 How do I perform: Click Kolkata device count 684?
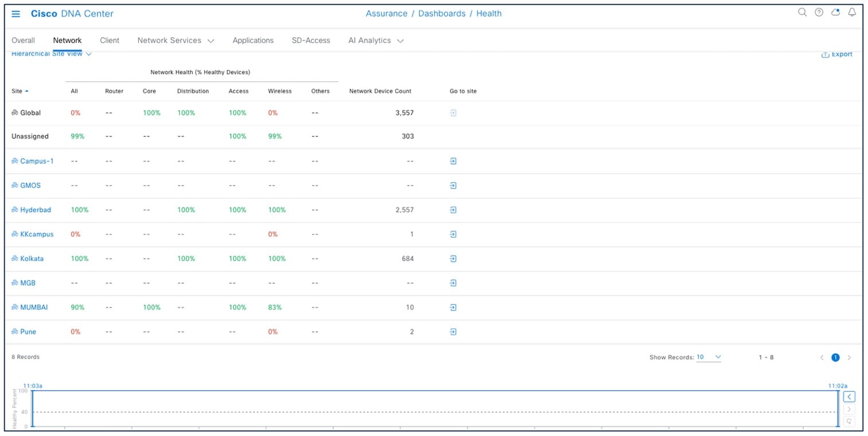408,259
